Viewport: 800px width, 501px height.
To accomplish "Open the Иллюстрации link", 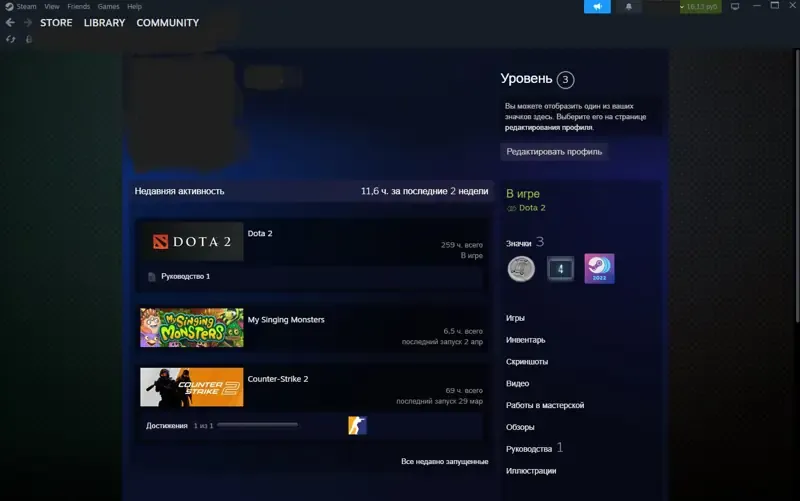I will coord(531,471).
